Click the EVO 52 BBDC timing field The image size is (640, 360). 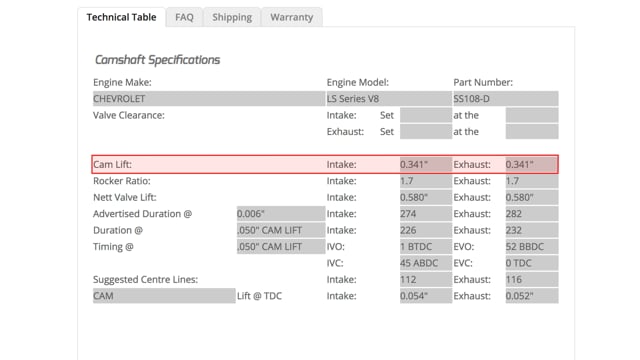[x=532, y=247]
